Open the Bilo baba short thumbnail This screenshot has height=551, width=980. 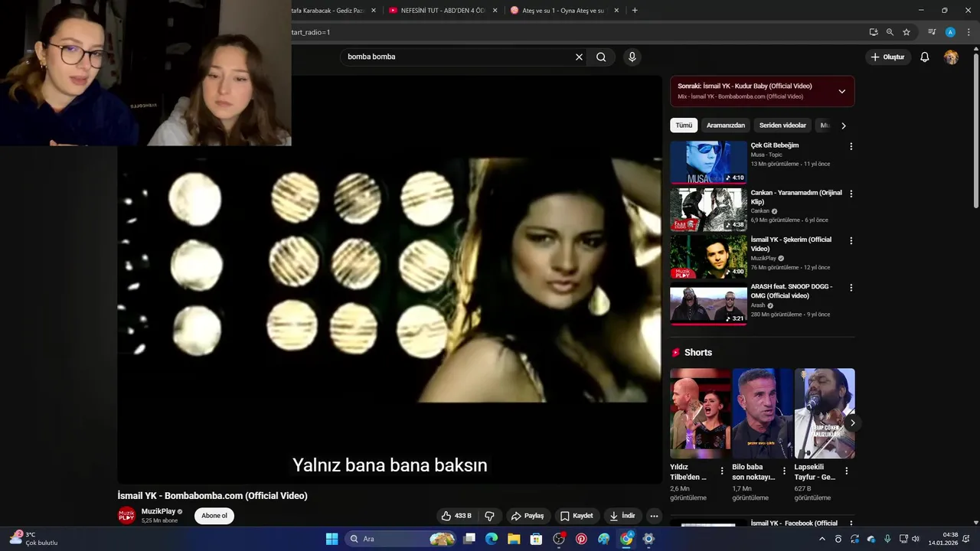[x=763, y=413]
